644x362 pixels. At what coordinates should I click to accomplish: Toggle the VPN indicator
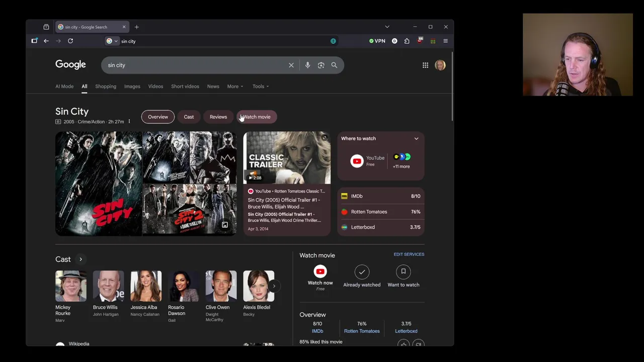tap(377, 41)
